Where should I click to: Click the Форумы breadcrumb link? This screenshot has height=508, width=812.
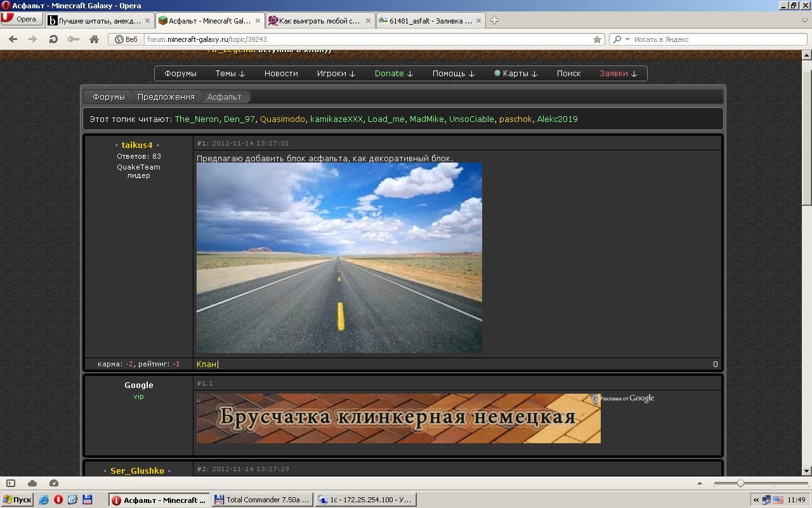[x=108, y=97]
